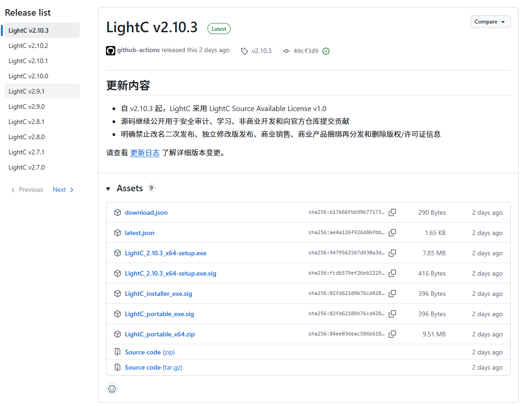Click the tag icon next to v2.10.3
The width and height of the screenshot is (532, 406).
tap(244, 51)
